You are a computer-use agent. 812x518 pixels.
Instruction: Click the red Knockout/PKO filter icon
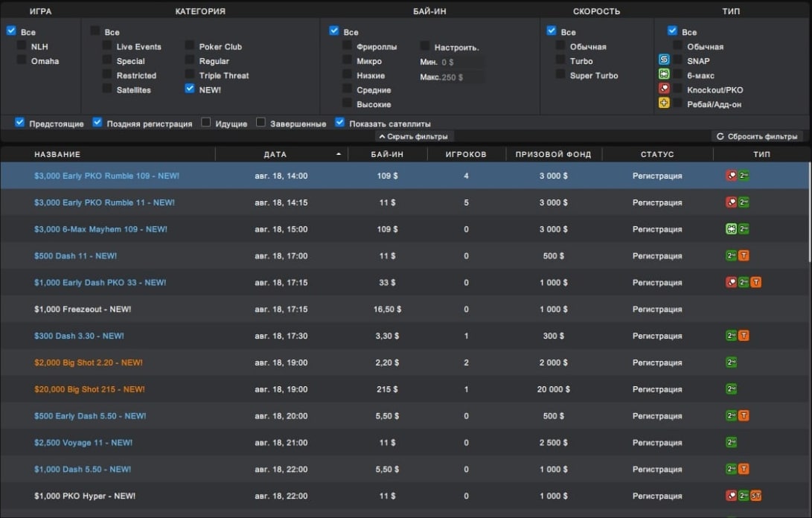pos(664,89)
